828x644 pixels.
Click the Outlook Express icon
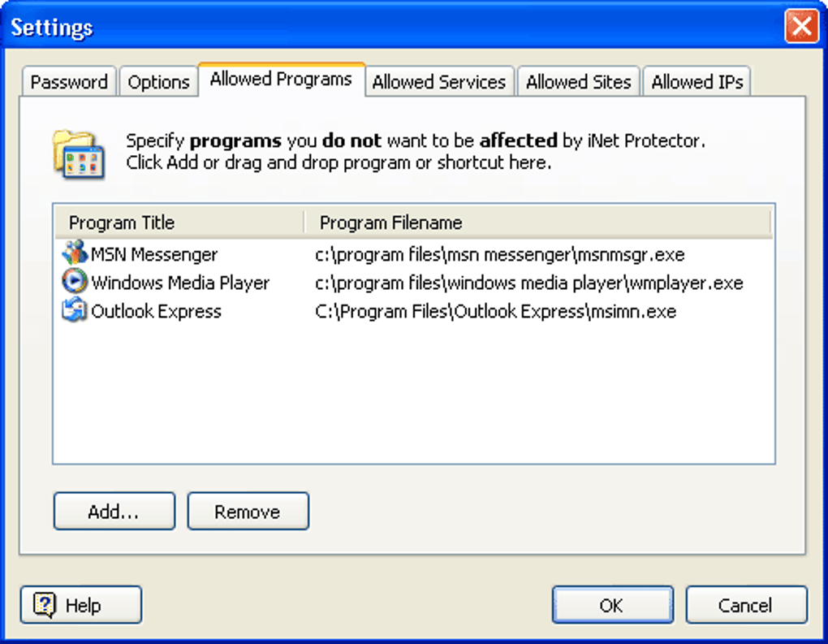point(74,310)
